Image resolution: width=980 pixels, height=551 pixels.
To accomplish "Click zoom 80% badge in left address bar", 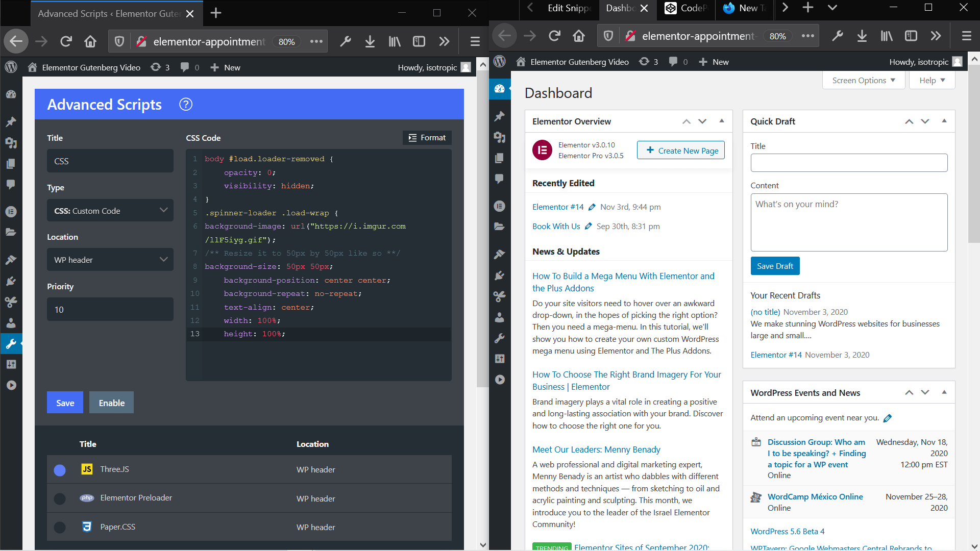I will click(x=286, y=41).
